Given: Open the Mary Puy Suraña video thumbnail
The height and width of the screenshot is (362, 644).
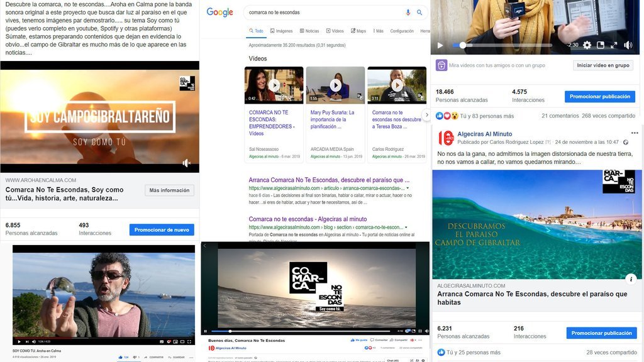Looking at the screenshot, I should 336,85.
